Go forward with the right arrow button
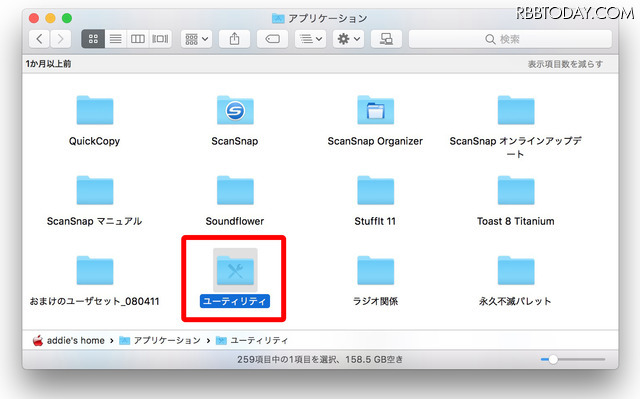Viewport: 640px width, 399px height. 61,39
